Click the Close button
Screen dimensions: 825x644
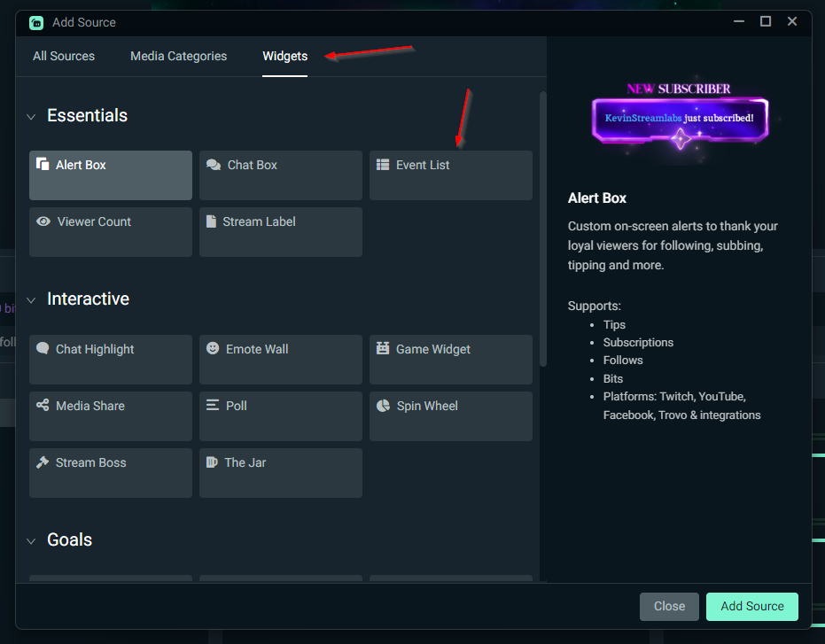[x=669, y=606]
